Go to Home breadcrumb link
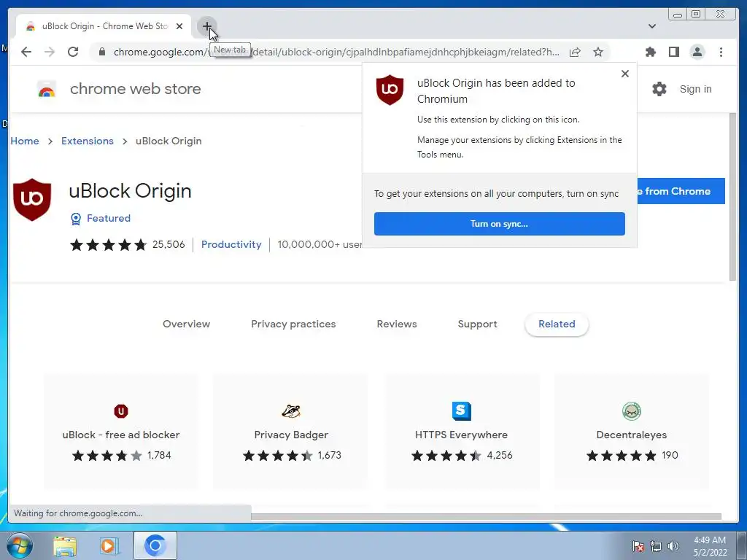 coord(25,141)
